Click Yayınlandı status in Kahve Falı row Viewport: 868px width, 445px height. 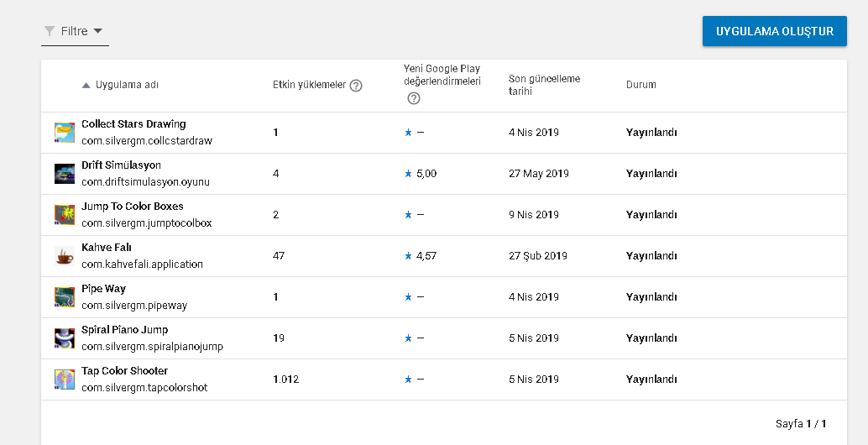(651, 256)
